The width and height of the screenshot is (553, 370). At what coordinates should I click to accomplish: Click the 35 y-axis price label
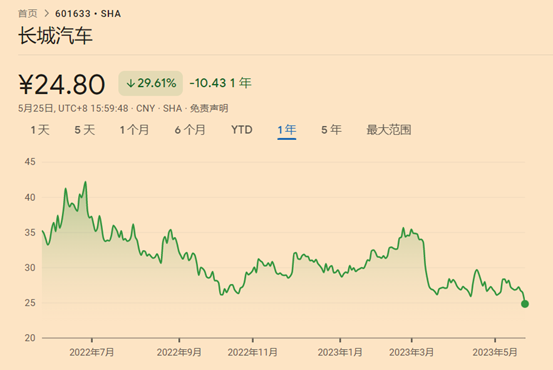30,232
